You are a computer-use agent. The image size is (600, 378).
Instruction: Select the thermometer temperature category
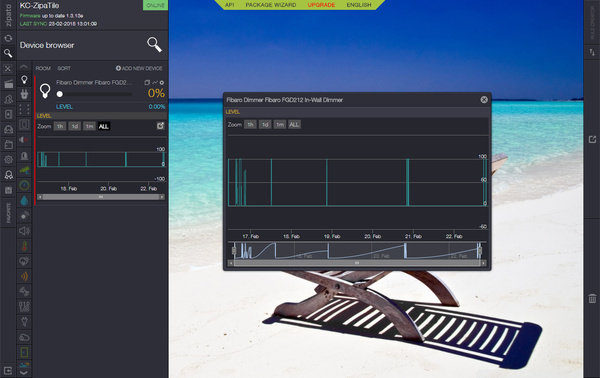pyautogui.click(x=24, y=246)
